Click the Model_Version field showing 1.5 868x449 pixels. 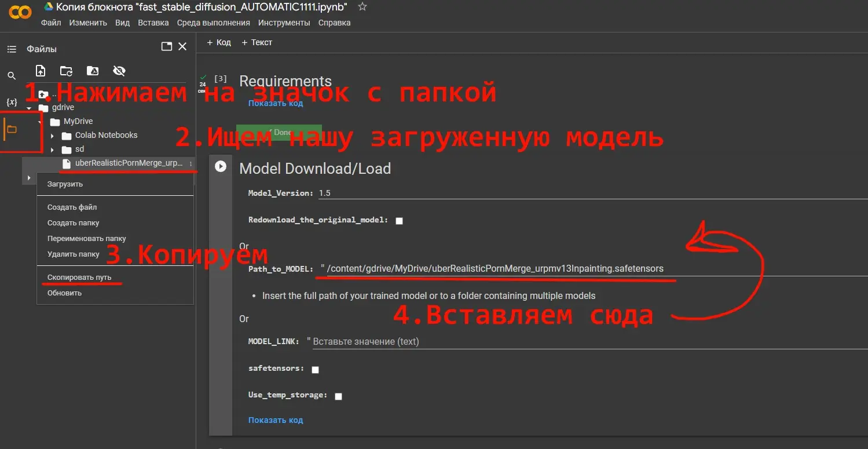pyautogui.click(x=593, y=193)
